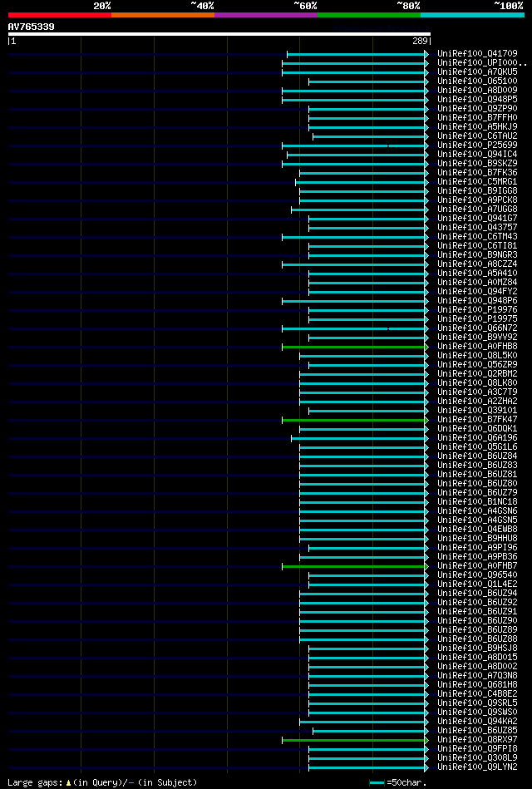The height and width of the screenshot is (789, 532).
Task: Click the white AV765339 query sequence bar
Action: [x=219, y=34]
